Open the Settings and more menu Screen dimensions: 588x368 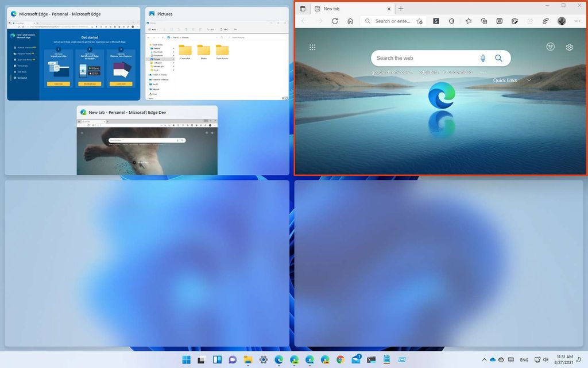(x=578, y=21)
